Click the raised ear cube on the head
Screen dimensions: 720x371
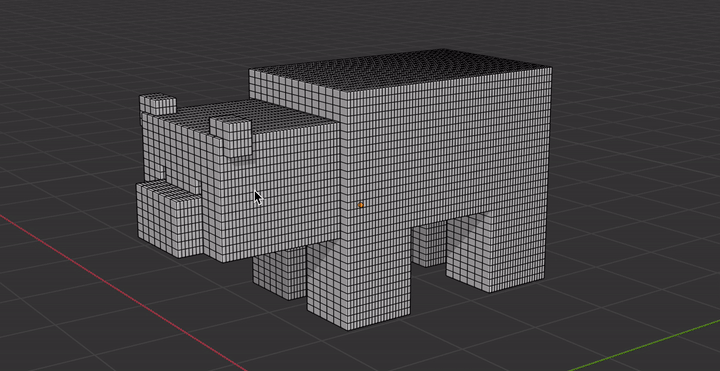coord(231,137)
